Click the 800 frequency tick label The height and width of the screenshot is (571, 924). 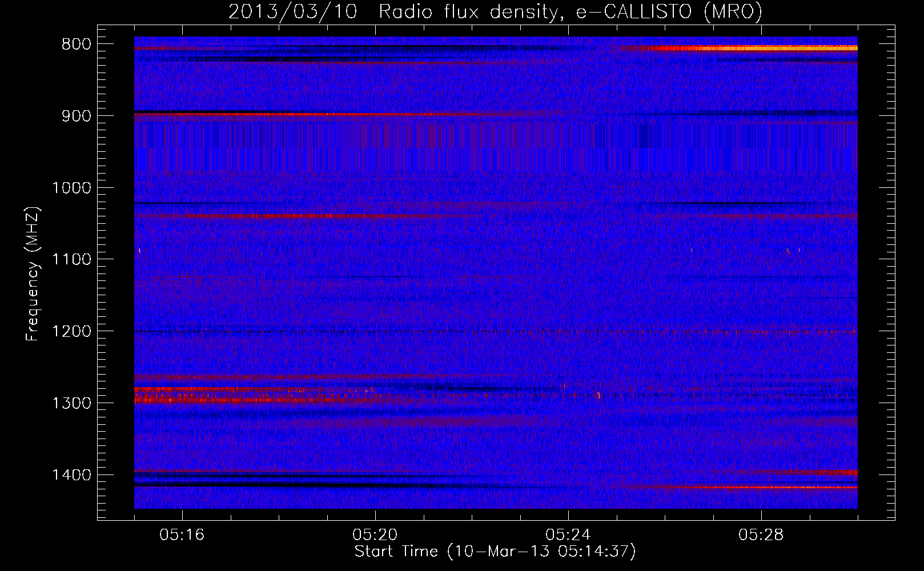[77, 45]
